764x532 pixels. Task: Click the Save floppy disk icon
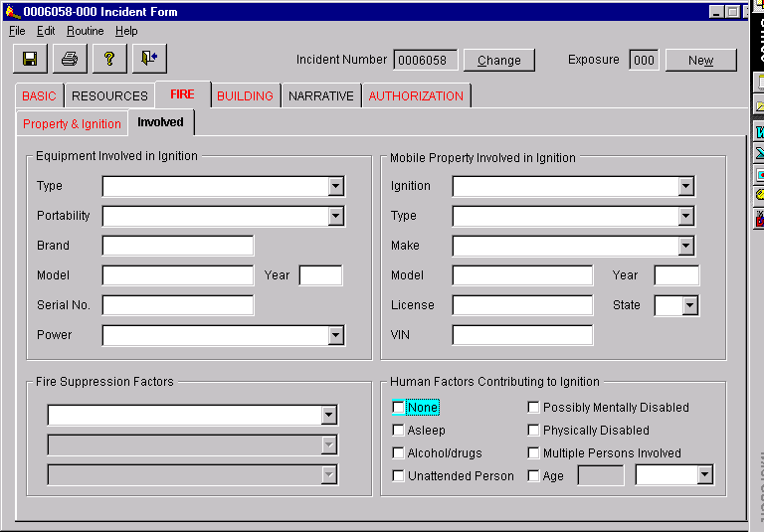(30, 59)
